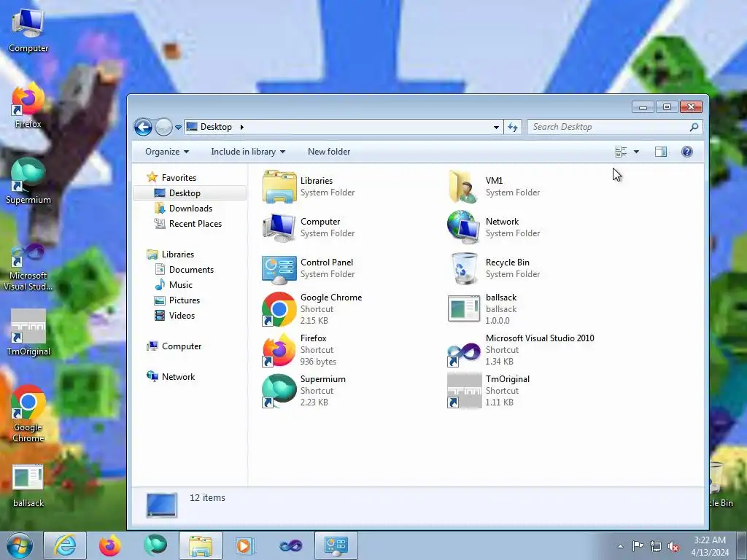Click the refresh button beside address bar
The height and width of the screenshot is (560, 747).
click(x=513, y=127)
